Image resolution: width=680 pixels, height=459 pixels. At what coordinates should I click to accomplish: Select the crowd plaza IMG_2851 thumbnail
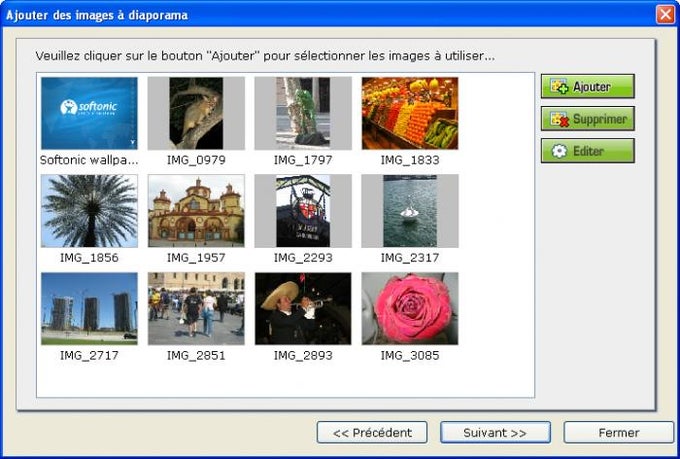coord(196,308)
